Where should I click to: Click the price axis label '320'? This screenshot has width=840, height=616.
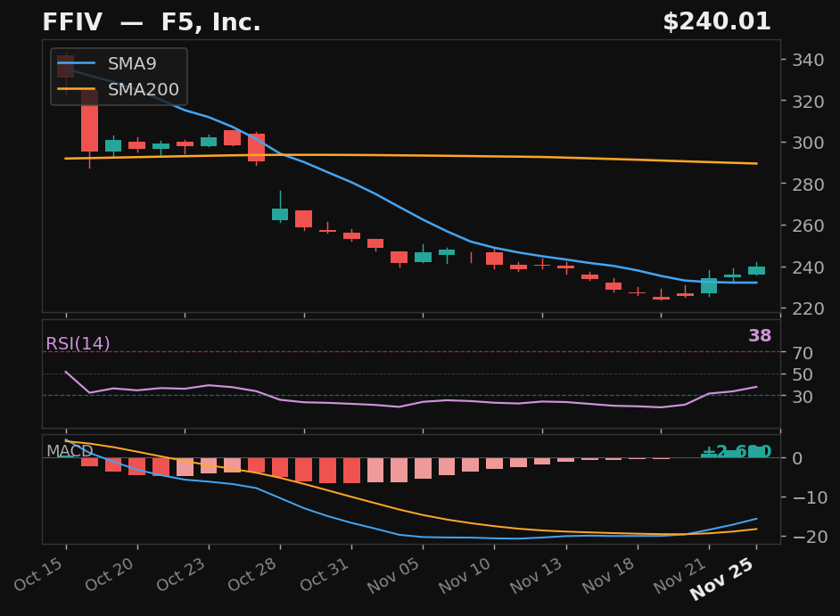[808, 102]
